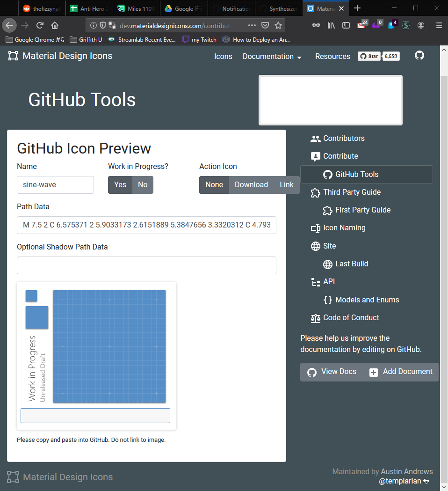448x491 pixels.
Task: Open the browser Library icon
Action: point(331,25)
